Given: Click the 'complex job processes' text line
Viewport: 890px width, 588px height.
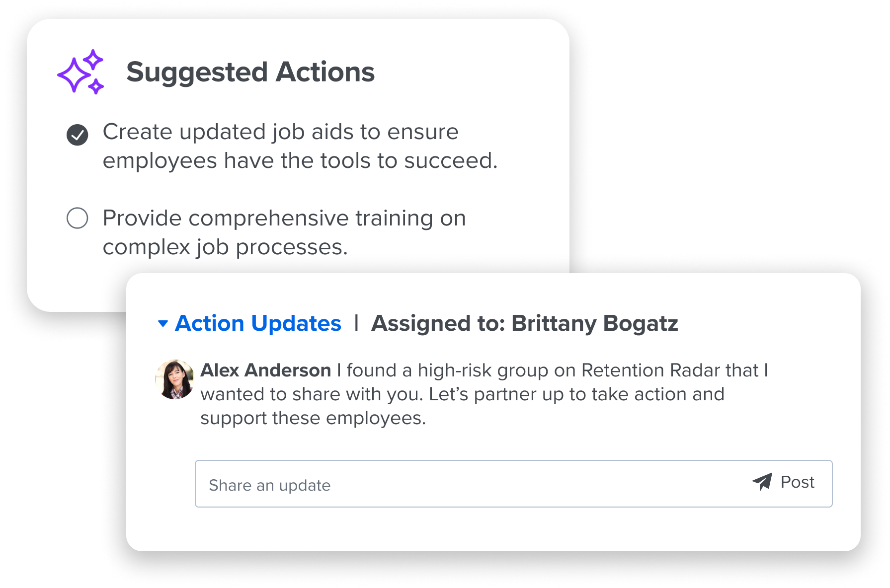Looking at the screenshot, I should click(x=225, y=247).
